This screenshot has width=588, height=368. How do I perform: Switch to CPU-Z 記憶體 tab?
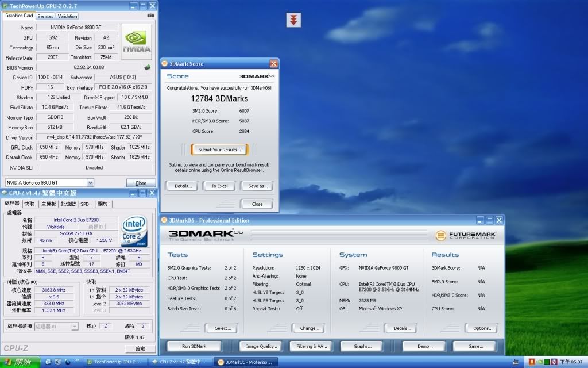(x=68, y=204)
